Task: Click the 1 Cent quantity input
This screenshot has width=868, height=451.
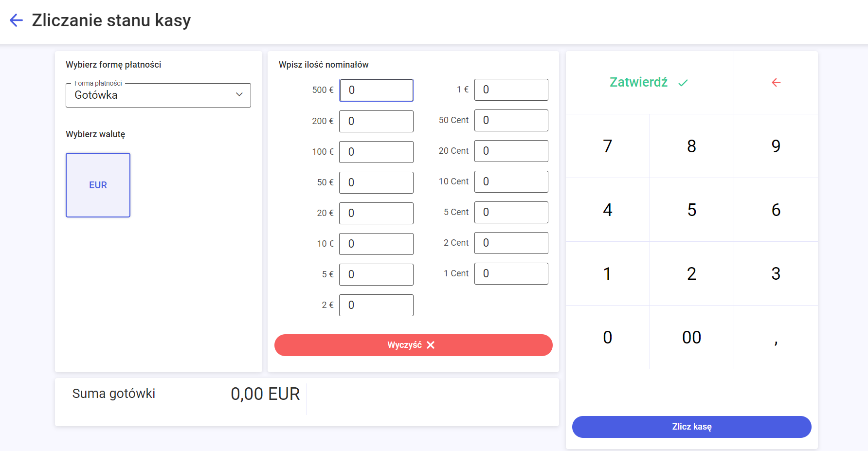Action: [x=511, y=273]
